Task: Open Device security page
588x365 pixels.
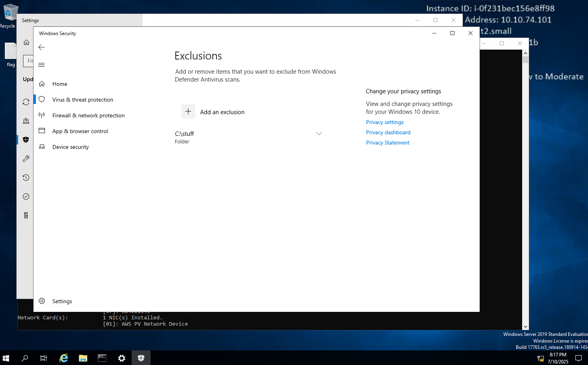Action: [x=71, y=147]
